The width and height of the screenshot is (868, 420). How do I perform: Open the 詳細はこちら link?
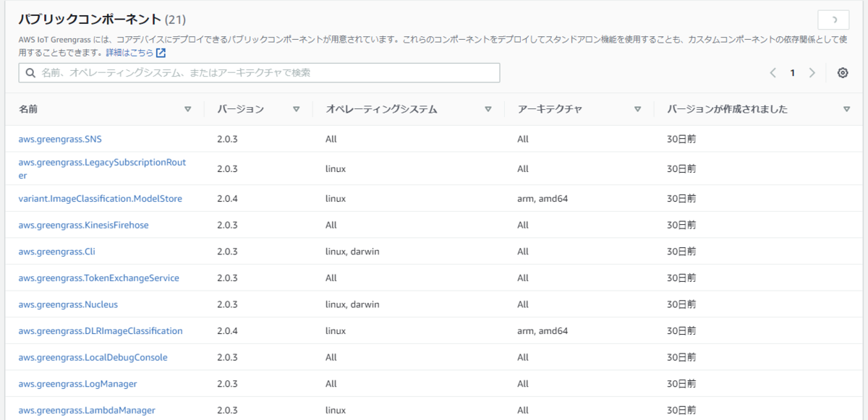click(129, 53)
